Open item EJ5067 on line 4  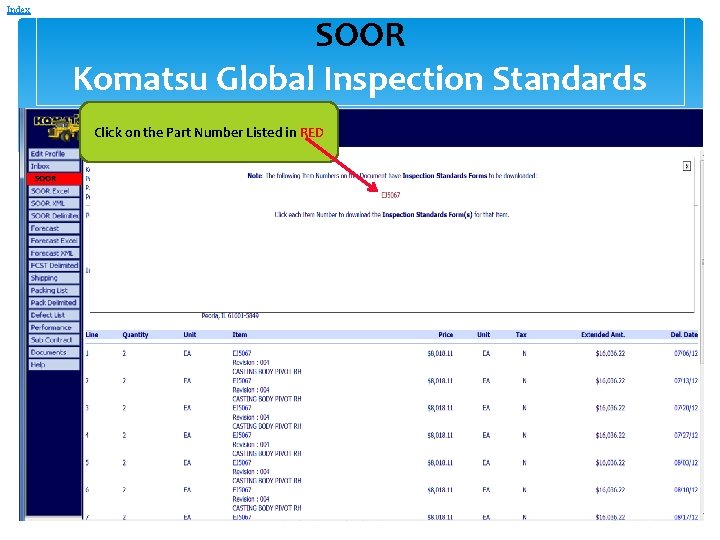click(242, 435)
